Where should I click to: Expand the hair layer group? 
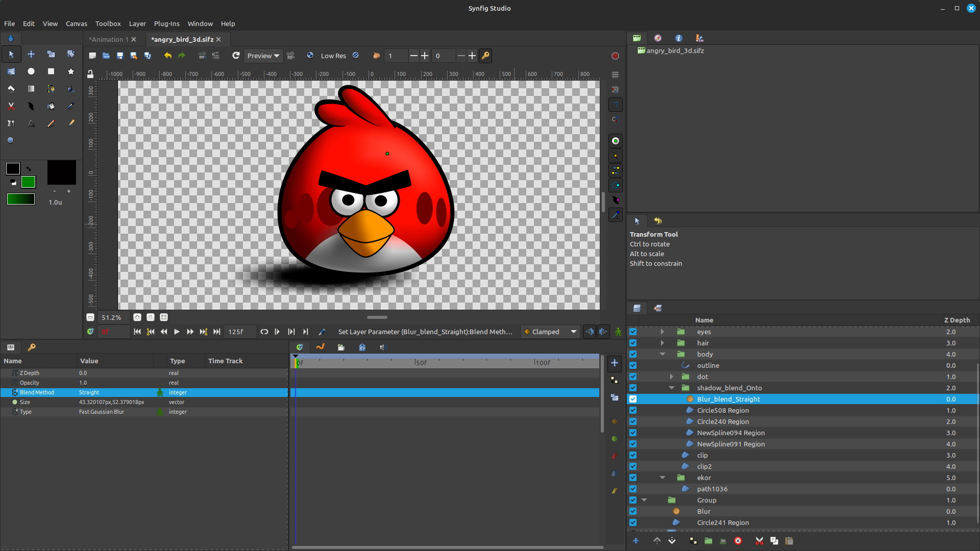(663, 343)
